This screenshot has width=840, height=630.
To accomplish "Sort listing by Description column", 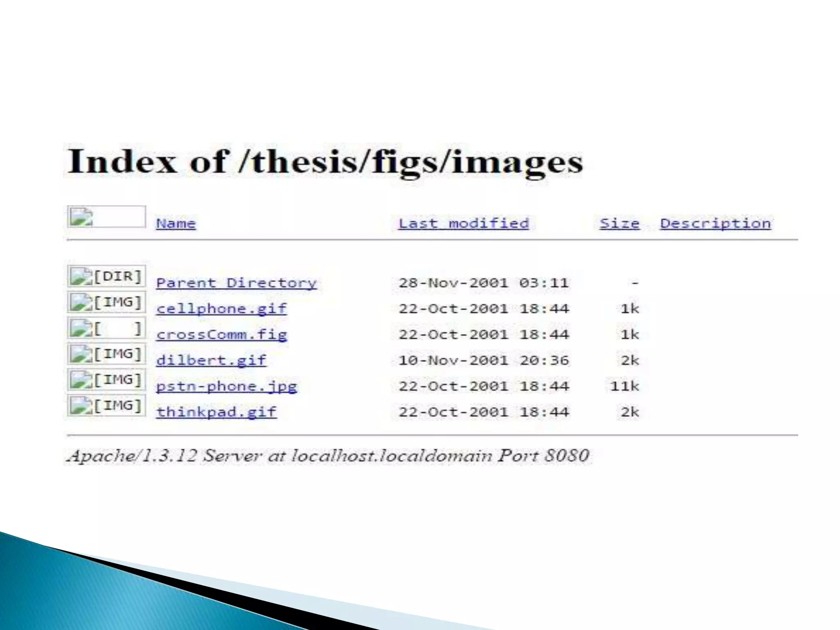I will point(715,224).
